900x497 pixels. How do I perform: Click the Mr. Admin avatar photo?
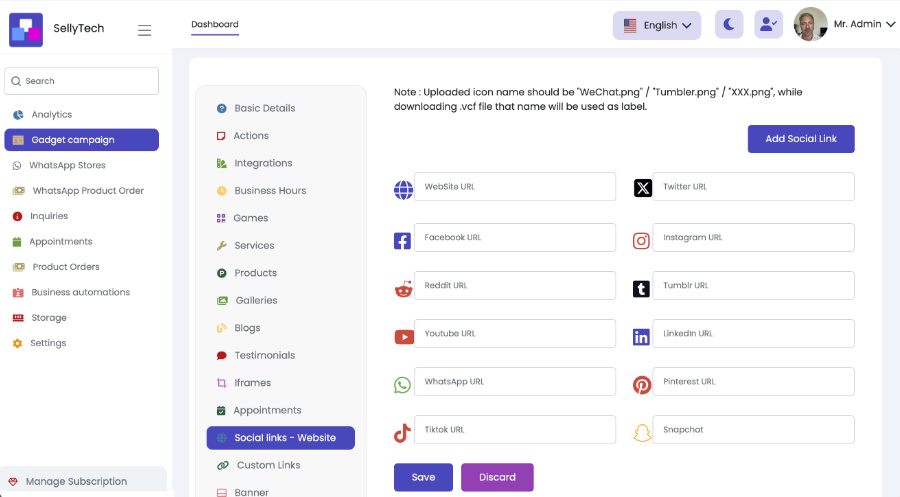(x=810, y=24)
